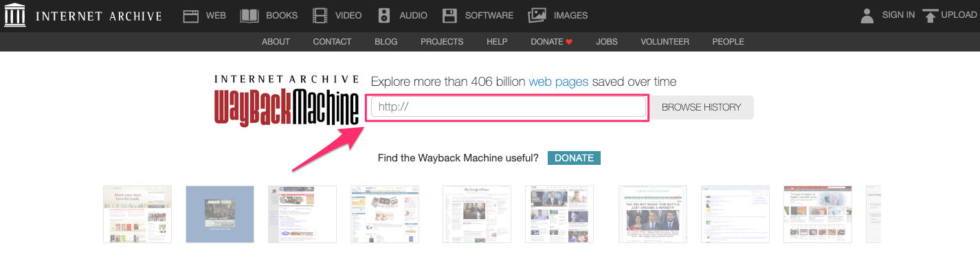Open the About page

(x=276, y=42)
